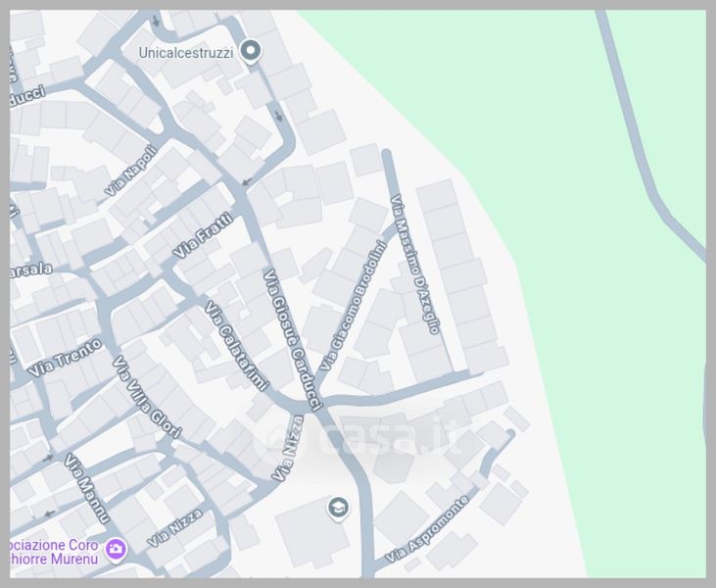
Task: Click the Via Calatafimi street label
Action: (236, 346)
